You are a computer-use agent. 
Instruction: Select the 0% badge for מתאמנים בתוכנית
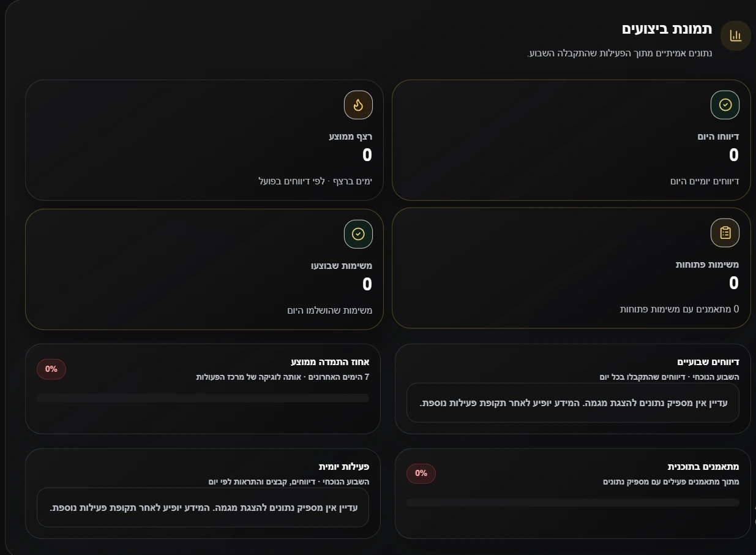(421, 473)
